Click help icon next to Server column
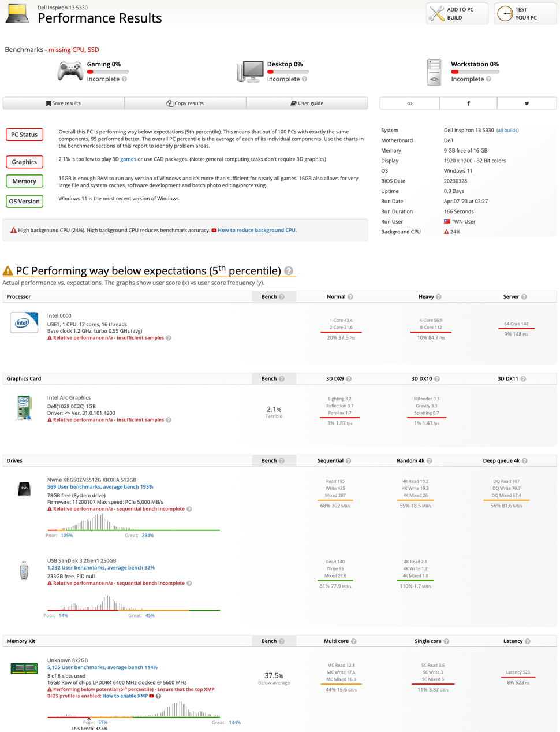Image resolution: width=560 pixels, height=732 pixels. click(524, 297)
